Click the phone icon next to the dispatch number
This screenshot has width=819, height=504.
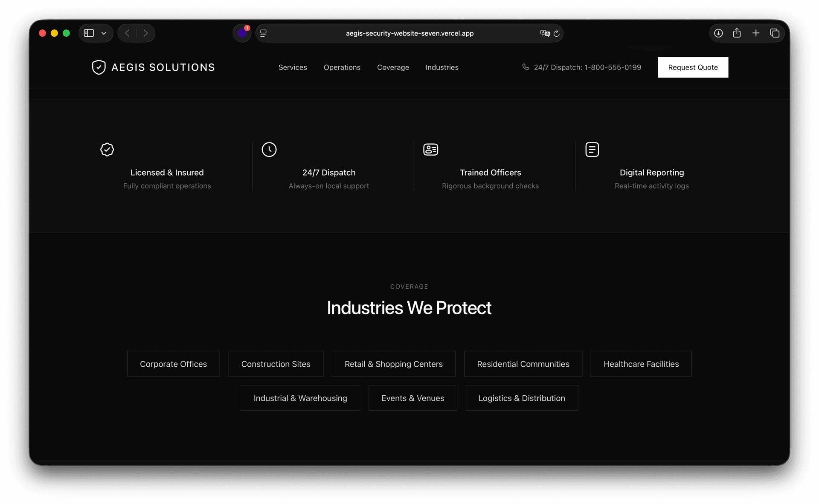pyautogui.click(x=526, y=67)
